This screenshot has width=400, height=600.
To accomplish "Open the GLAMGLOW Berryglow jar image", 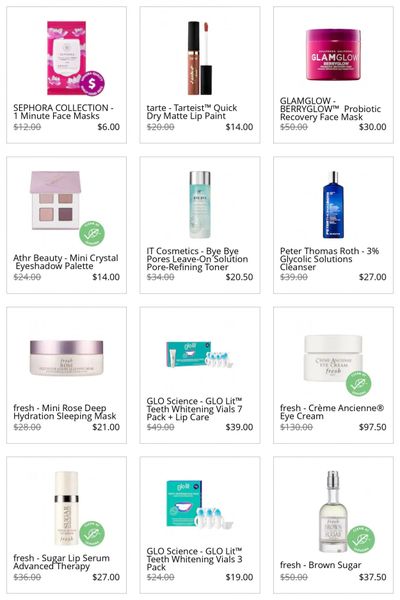I will [x=333, y=55].
